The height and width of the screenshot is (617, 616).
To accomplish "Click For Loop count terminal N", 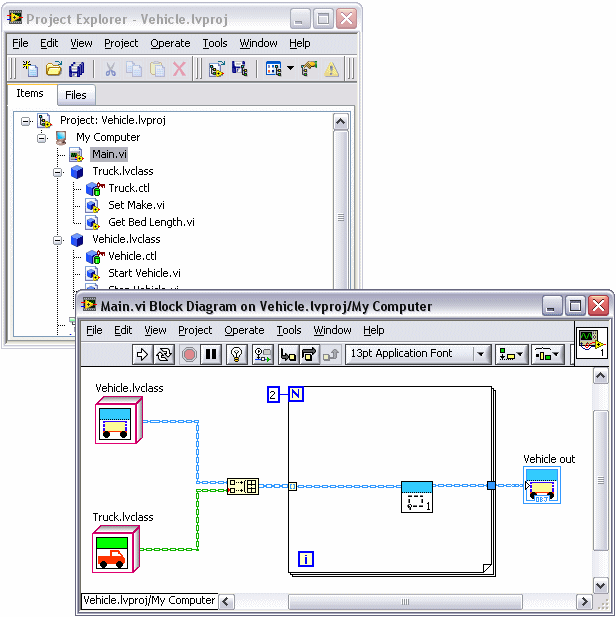I will (x=296, y=394).
